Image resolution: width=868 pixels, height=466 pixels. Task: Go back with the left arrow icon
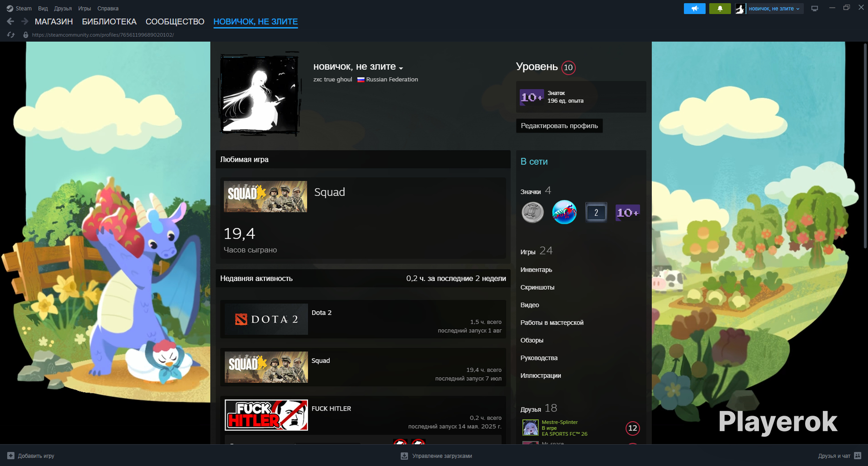click(x=10, y=21)
